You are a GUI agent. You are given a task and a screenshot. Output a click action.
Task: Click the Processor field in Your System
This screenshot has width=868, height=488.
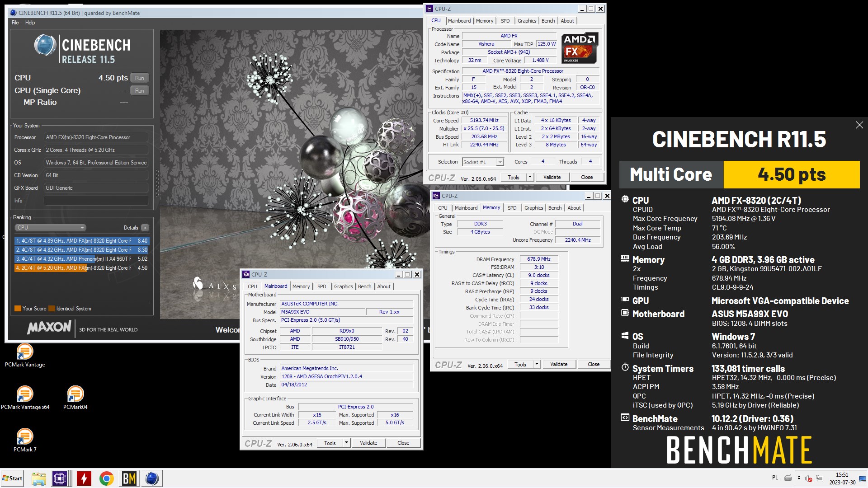coord(96,137)
